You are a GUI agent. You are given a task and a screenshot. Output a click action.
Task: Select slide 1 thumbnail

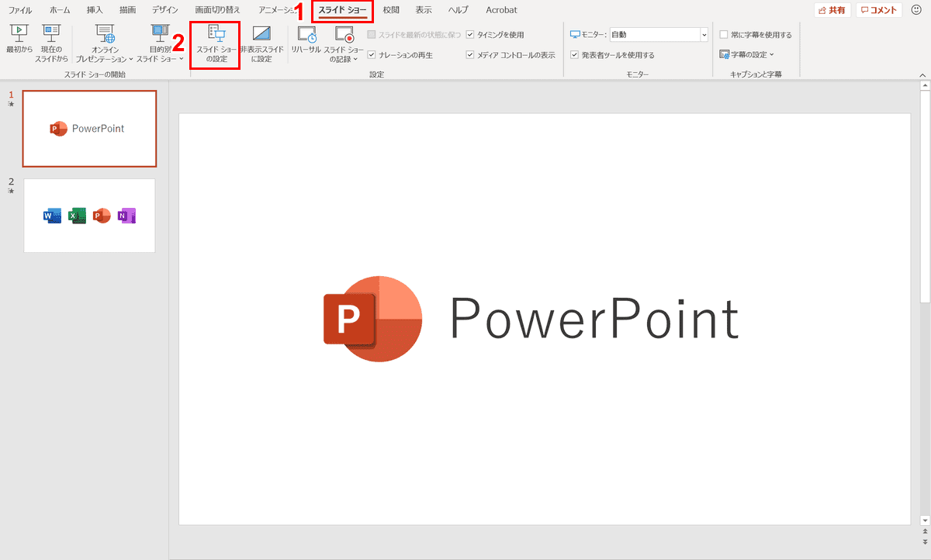(89, 129)
